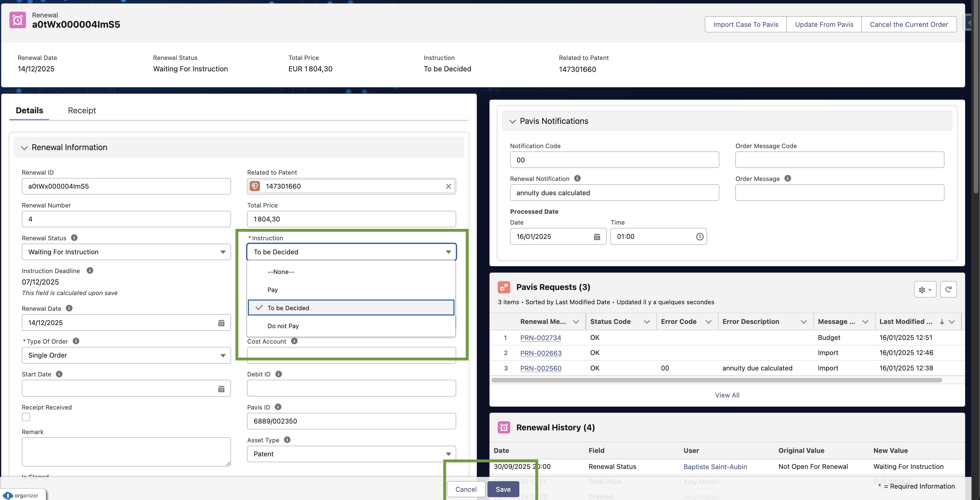Choose 'Pay' in the Instruction dropdown list
The height and width of the screenshot is (500, 980).
click(x=273, y=290)
